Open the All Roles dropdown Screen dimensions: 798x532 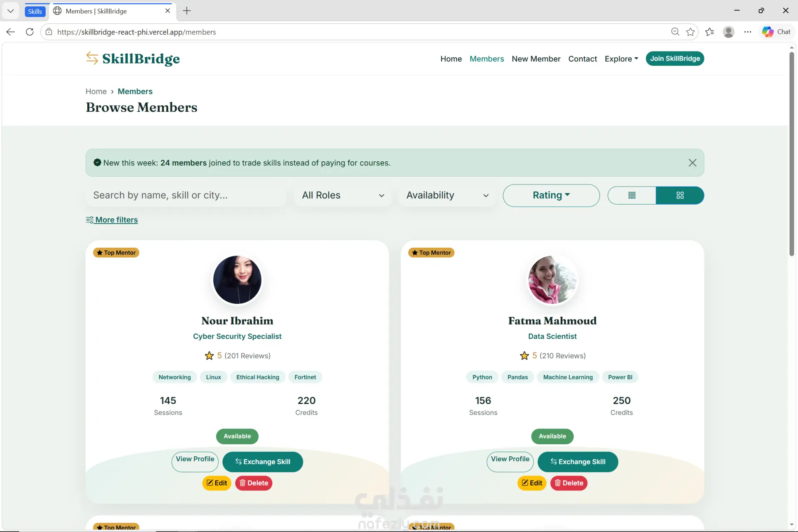[343, 195]
